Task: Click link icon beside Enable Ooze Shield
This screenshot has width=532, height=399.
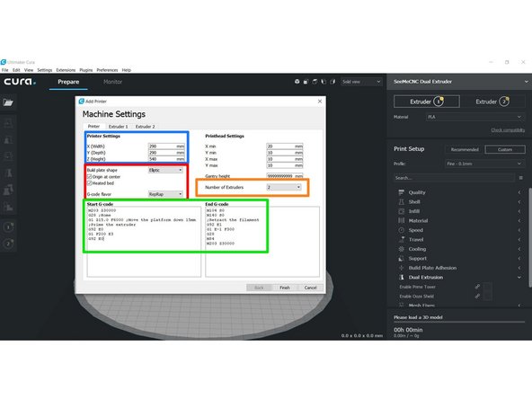Action: coord(477,297)
